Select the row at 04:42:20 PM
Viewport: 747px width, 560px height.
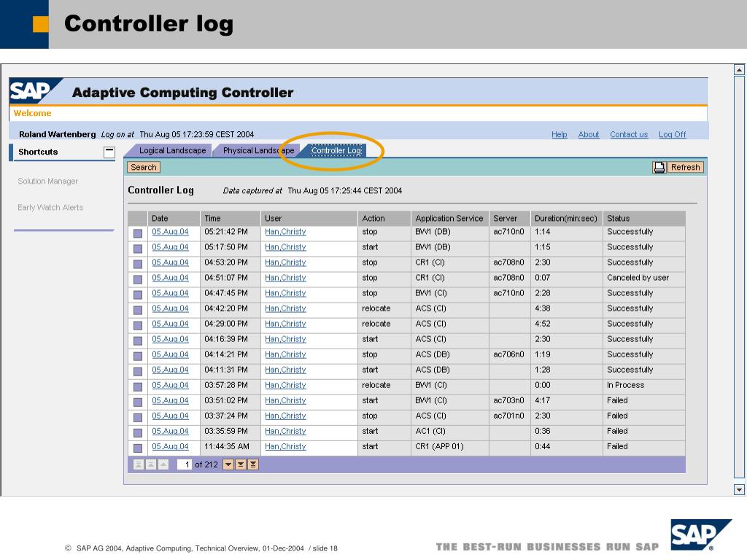138,310
